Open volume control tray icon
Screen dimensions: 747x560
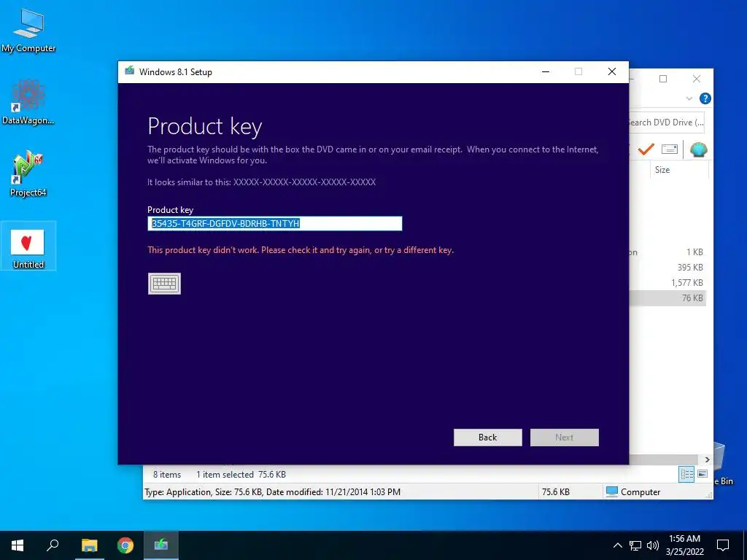click(x=653, y=545)
